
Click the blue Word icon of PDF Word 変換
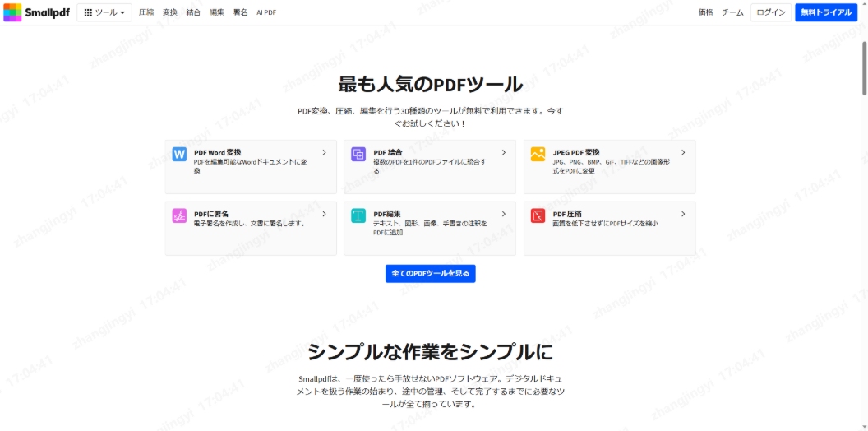coord(179,154)
